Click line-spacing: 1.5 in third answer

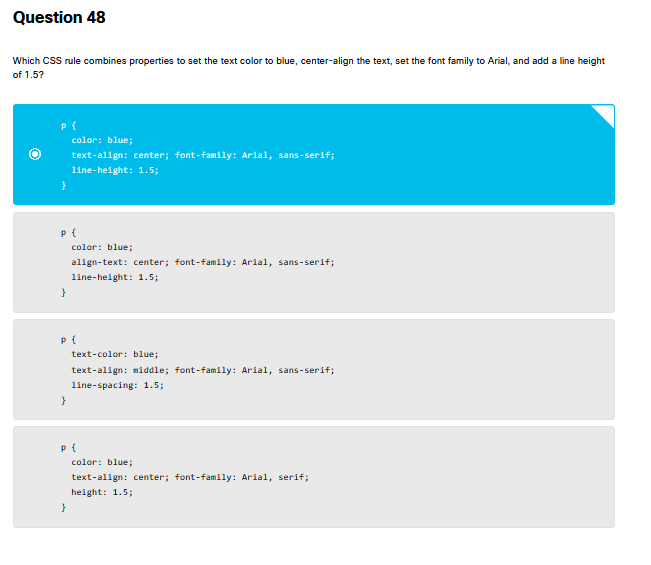(117, 384)
